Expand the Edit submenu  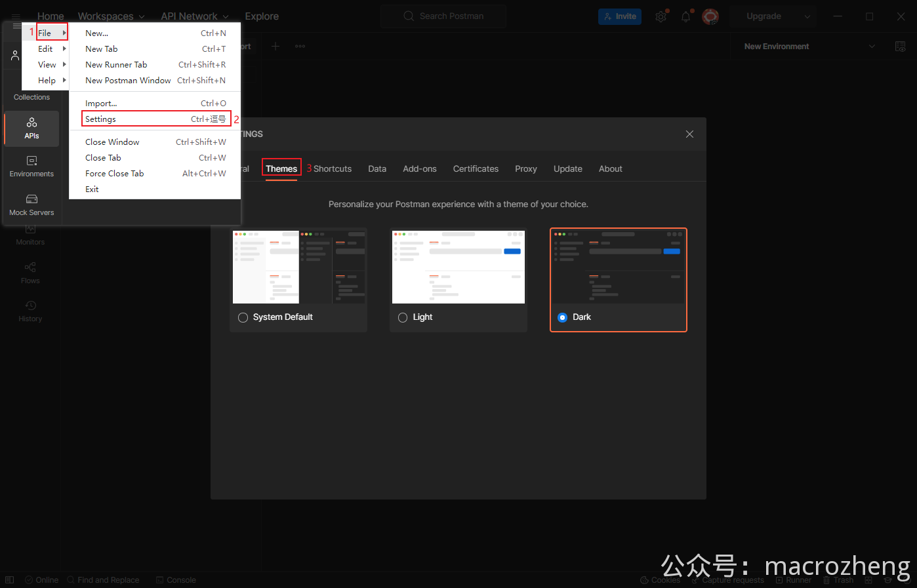[45, 49]
